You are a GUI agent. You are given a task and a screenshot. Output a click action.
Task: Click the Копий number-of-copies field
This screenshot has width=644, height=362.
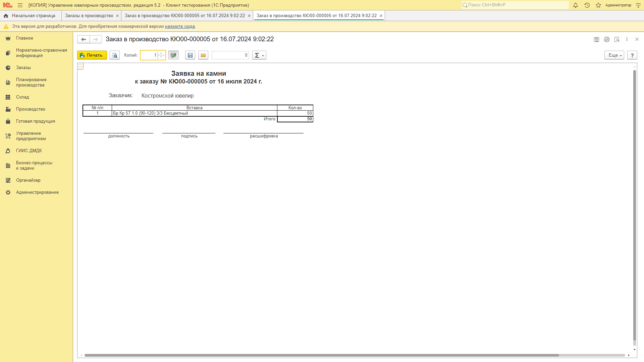(149, 55)
